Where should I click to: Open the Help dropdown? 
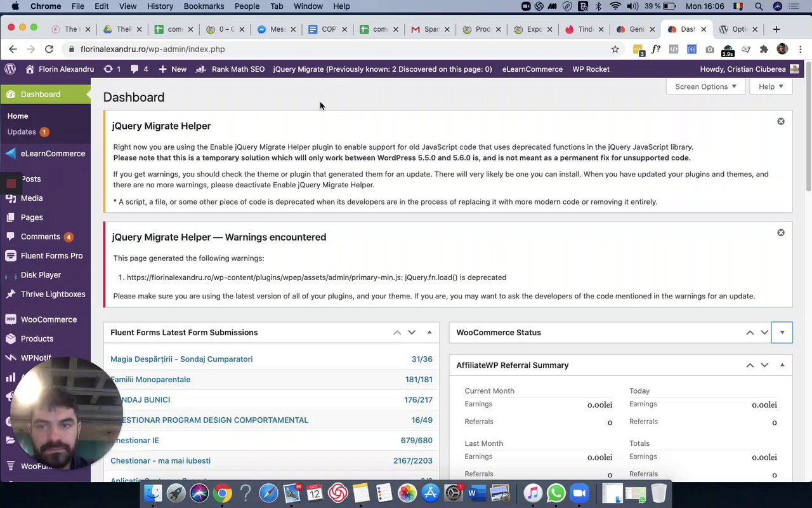[771, 86]
